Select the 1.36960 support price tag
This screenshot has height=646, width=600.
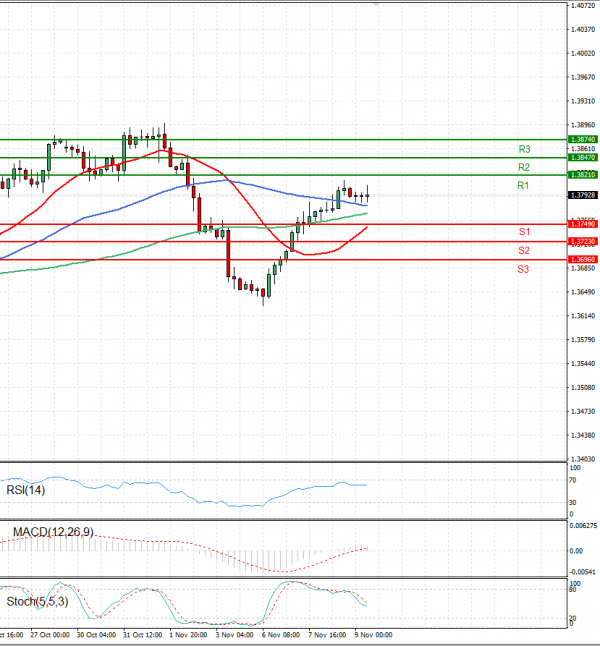pyautogui.click(x=583, y=260)
